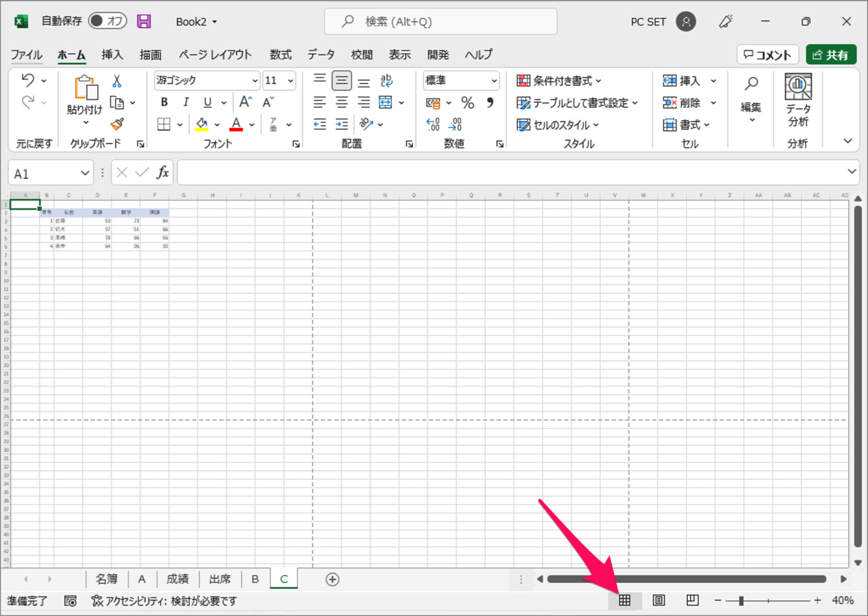Click the Cut scissors icon
The width and height of the screenshot is (868, 616).
(117, 81)
